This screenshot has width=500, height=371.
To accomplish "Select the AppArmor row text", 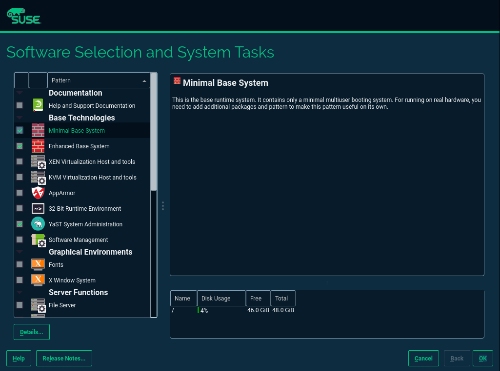I will click(62, 193).
